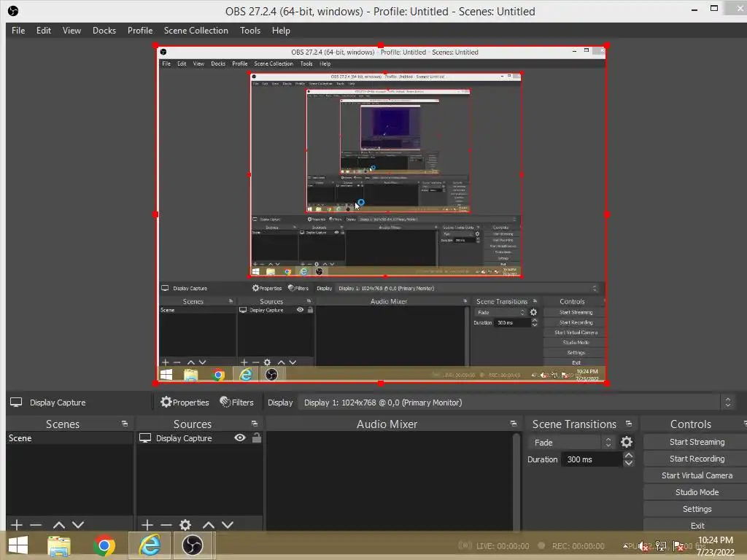The image size is (747, 560).
Task: Open the Windows Start button
Action: (18, 545)
